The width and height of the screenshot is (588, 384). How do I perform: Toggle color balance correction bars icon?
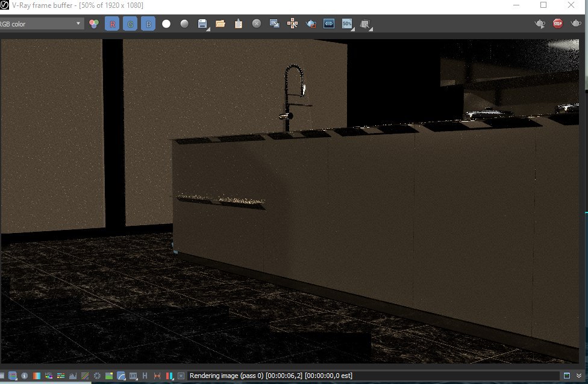(60, 376)
